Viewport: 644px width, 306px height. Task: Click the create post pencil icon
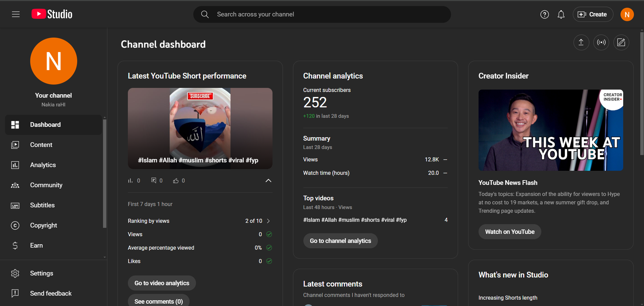(x=621, y=42)
